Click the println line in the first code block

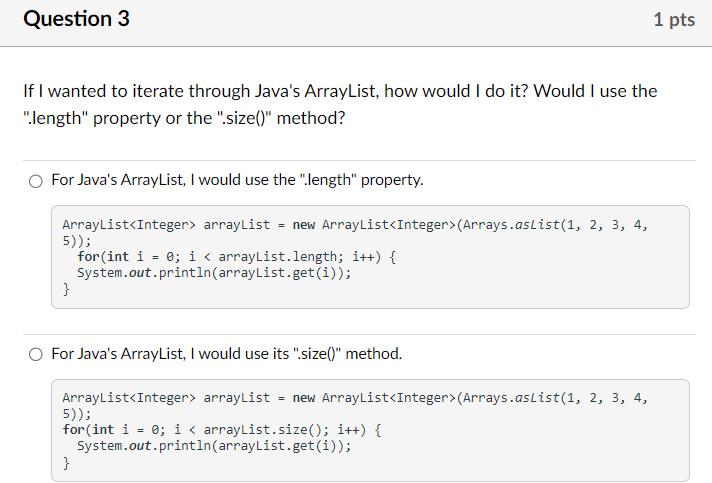point(214,273)
